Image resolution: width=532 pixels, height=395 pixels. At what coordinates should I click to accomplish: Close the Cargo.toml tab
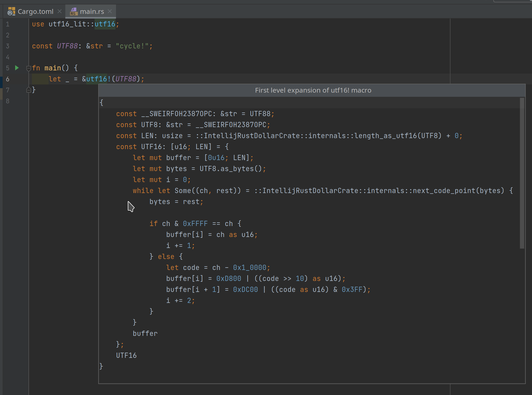pos(59,11)
